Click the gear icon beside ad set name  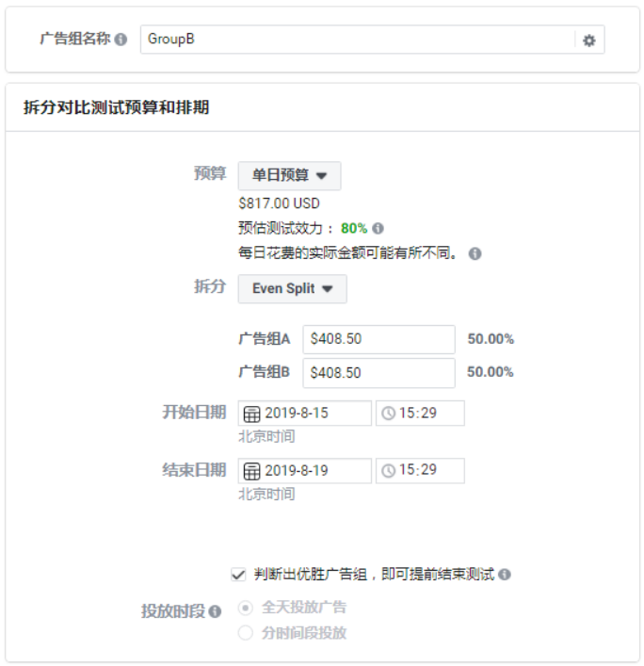click(588, 41)
